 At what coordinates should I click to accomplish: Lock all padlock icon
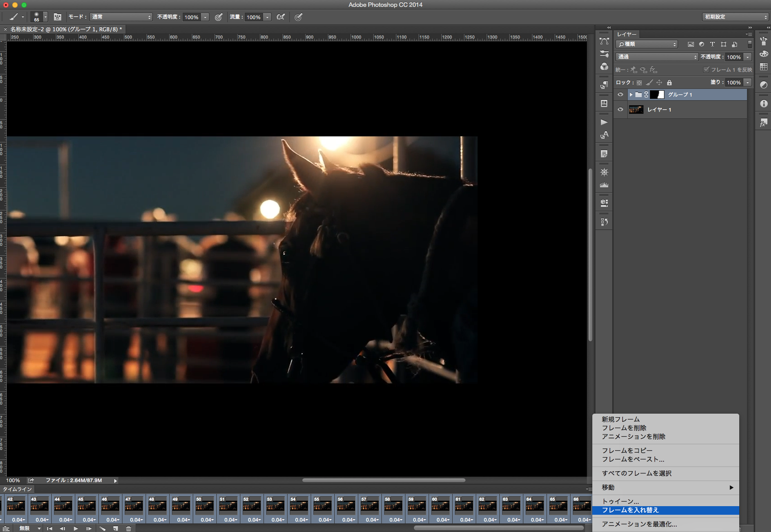tap(669, 83)
